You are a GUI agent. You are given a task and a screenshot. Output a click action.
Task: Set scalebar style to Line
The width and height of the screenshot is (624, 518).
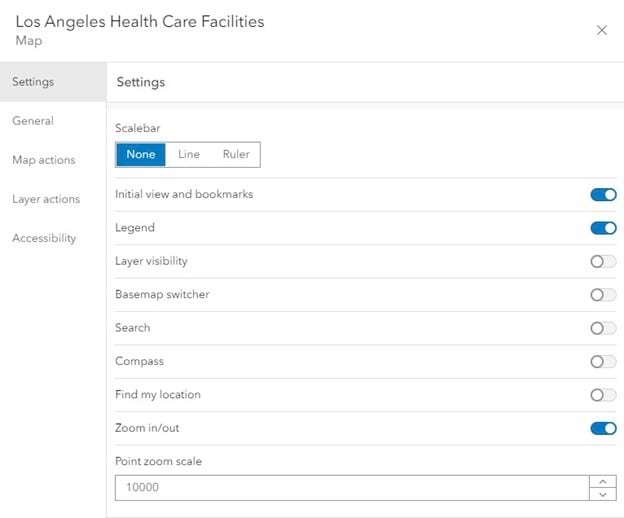(189, 154)
